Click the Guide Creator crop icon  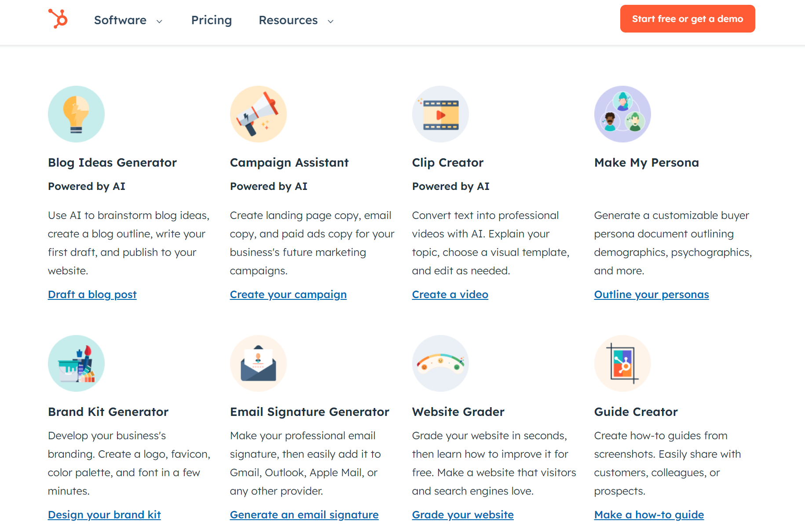pos(622,363)
